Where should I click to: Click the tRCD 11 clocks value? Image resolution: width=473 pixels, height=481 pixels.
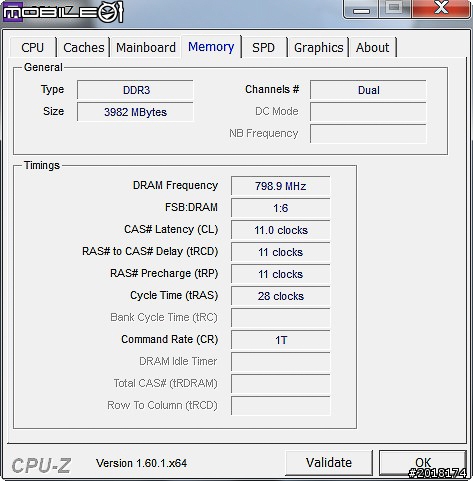281,252
